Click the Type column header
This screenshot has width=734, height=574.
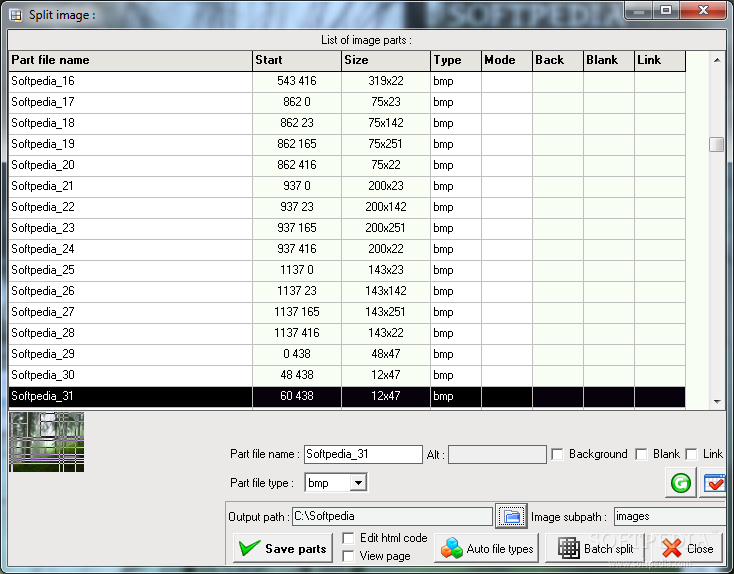(456, 60)
